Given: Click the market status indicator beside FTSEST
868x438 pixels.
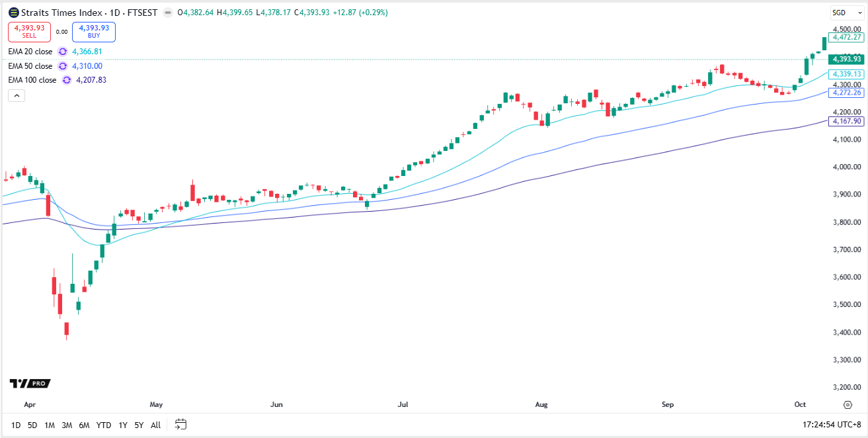Looking at the screenshot, I should coord(169,13).
